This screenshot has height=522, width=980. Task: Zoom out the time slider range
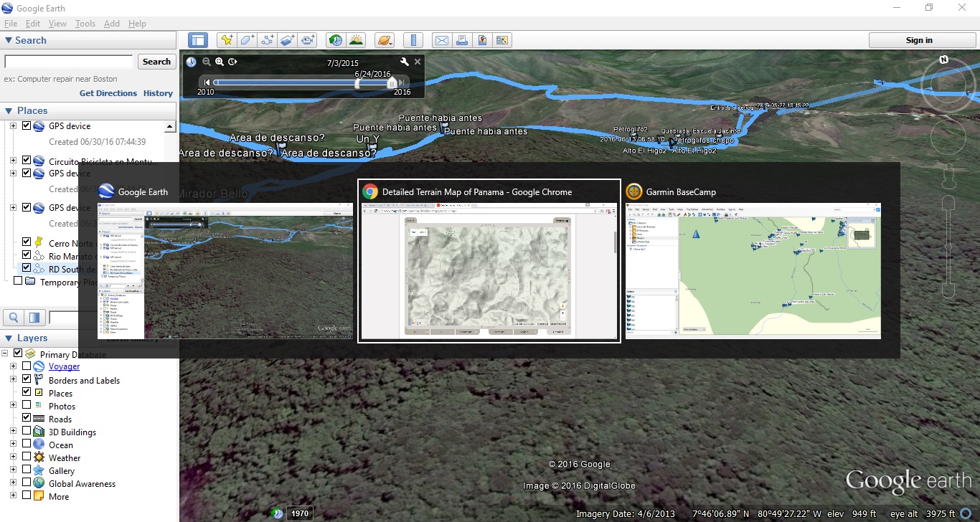point(207,62)
